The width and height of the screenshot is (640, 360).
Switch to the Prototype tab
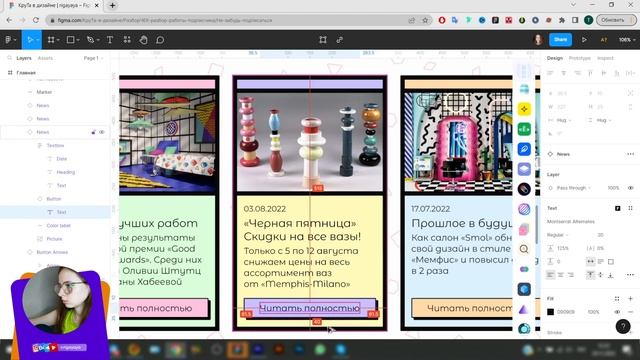(x=580, y=58)
